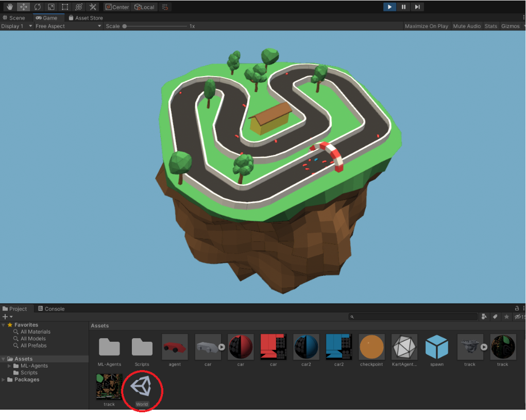This screenshot has width=526, height=420.
Task: Open the custom editor tools
Action: point(93,7)
